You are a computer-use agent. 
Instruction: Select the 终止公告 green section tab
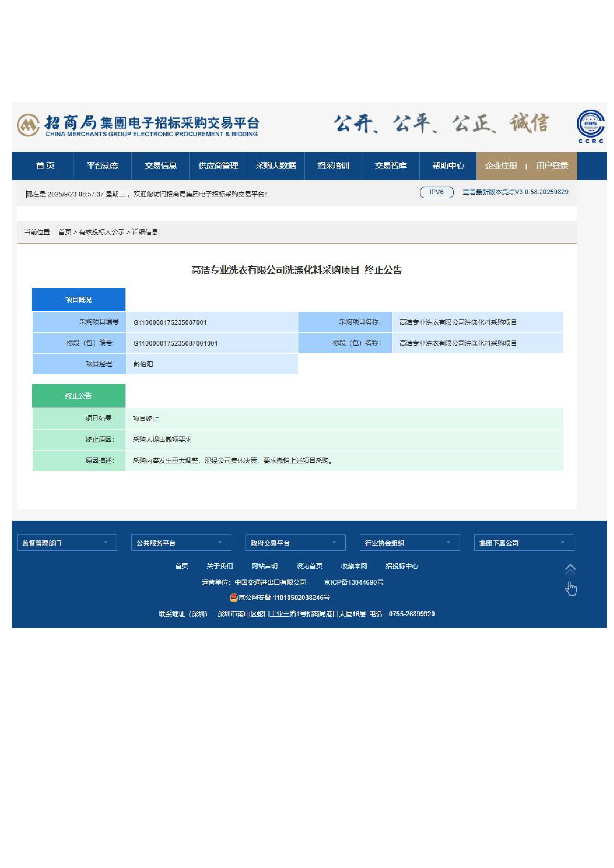click(79, 396)
